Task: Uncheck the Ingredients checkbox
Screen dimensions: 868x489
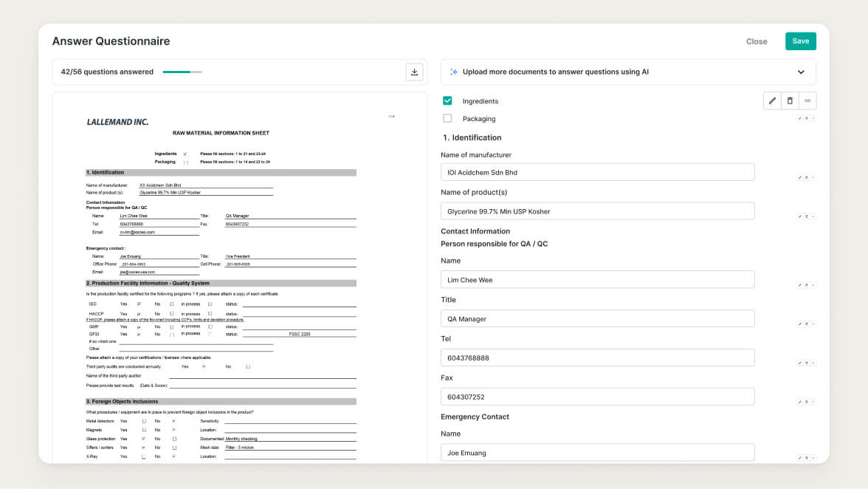Action: click(x=447, y=100)
